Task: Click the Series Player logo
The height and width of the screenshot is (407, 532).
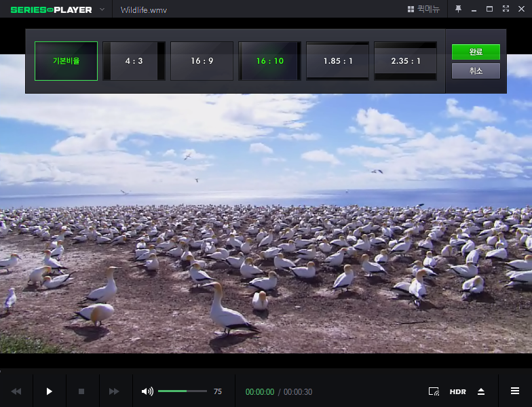Action: coord(52,9)
